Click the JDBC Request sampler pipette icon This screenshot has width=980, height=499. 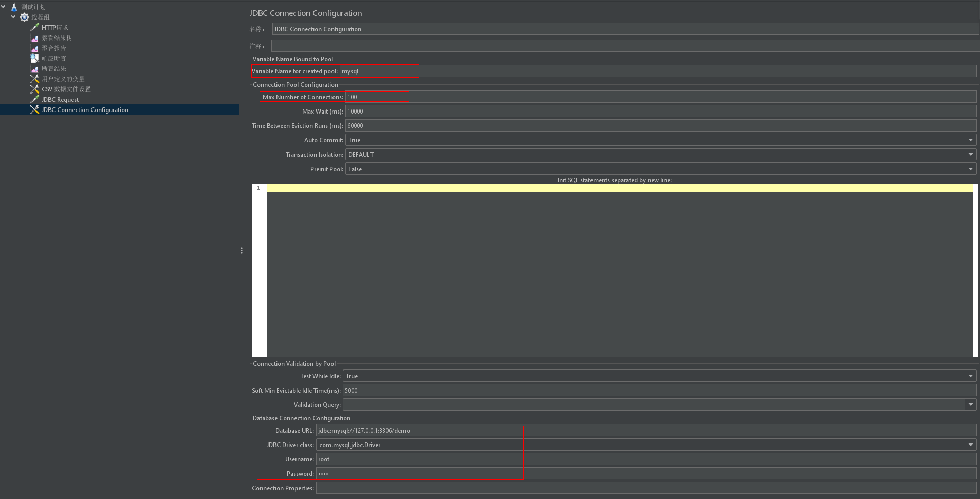[35, 99]
